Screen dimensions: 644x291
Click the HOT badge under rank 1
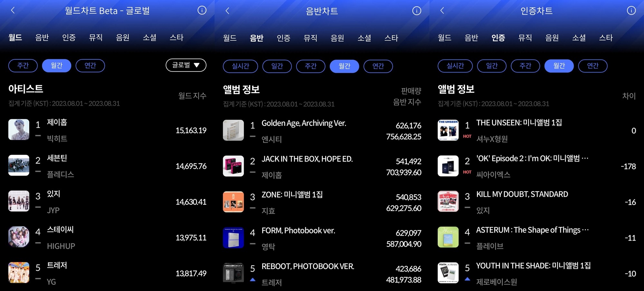coord(467,136)
